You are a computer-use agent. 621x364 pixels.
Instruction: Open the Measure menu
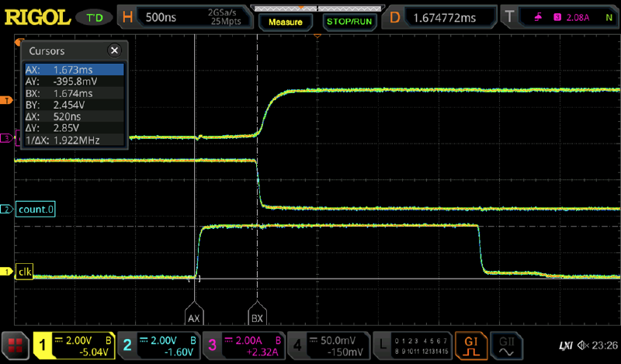click(x=285, y=22)
